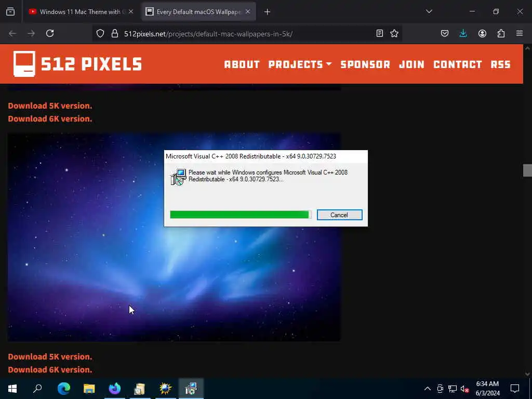Open the Firefox downloads panel
This screenshot has width=532, height=399.
click(463, 33)
